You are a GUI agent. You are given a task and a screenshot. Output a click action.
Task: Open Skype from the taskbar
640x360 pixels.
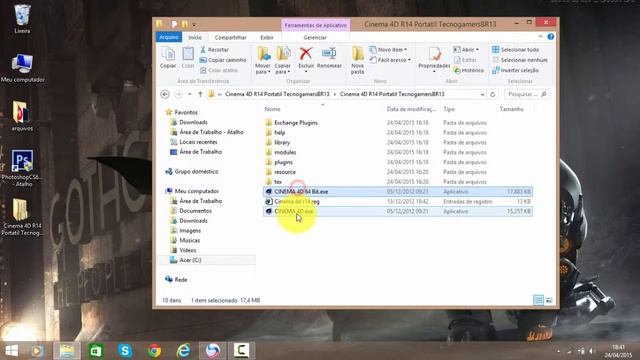[125, 351]
